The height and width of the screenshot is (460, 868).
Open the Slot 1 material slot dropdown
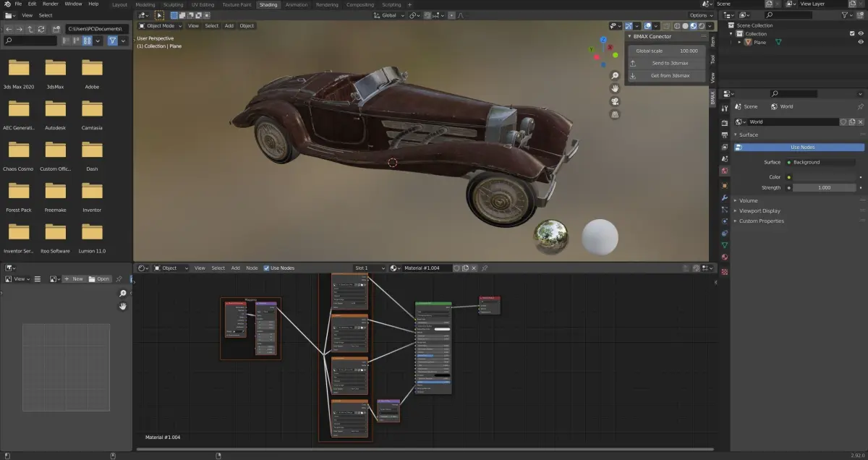click(370, 268)
